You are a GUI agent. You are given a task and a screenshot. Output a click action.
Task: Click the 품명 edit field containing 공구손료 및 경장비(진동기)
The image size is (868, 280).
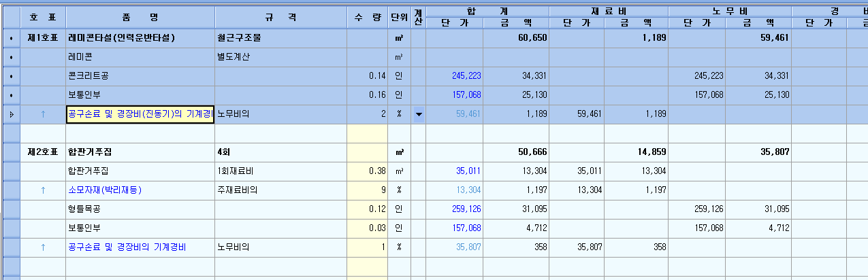tap(140, 114)
